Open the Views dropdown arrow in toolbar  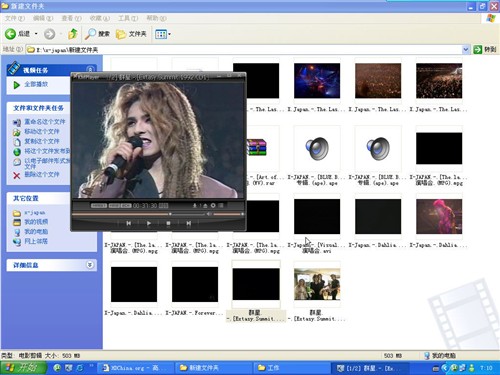(x=170, y=34)
